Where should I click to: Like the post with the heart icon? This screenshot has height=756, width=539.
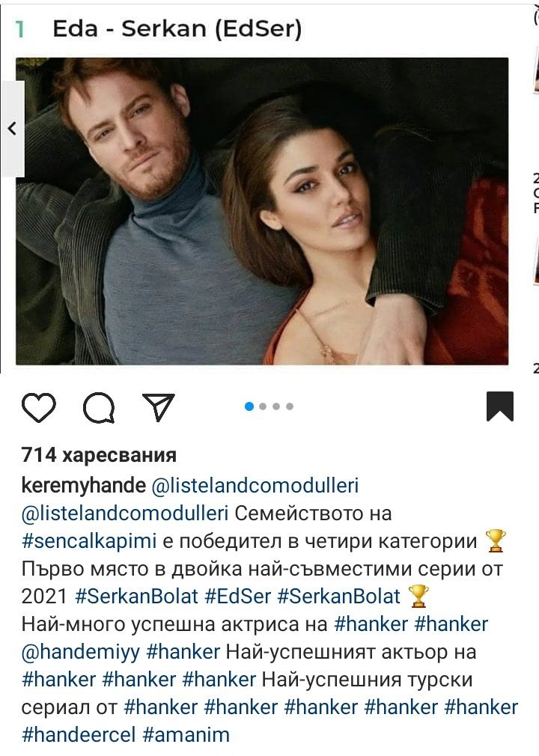39,408
